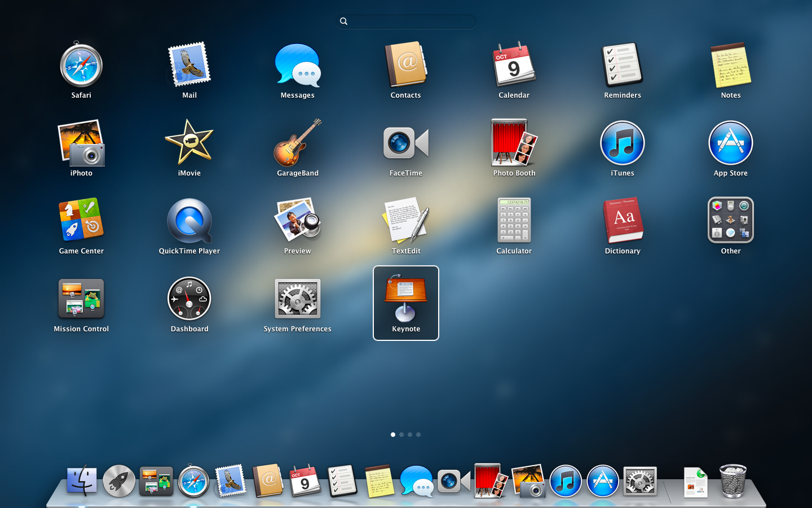Screen dimensions: 812x508
Task: Launch Game Center app
Action: coord(81,220)
